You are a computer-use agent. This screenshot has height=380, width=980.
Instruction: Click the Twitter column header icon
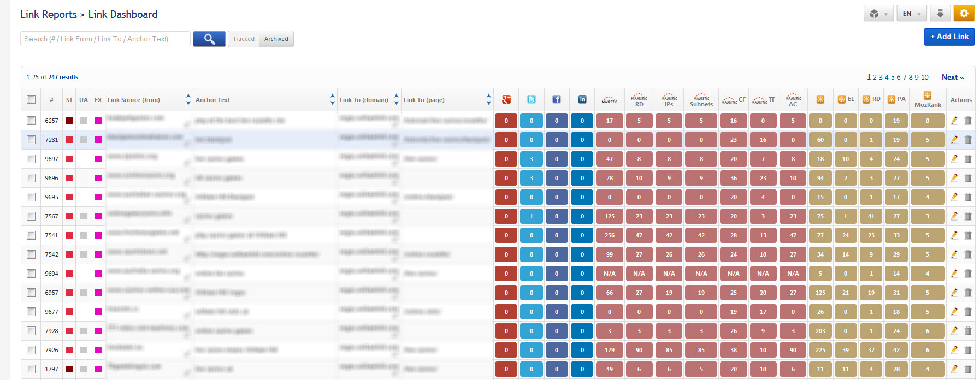pyautogui.click(x=531, y=99)
